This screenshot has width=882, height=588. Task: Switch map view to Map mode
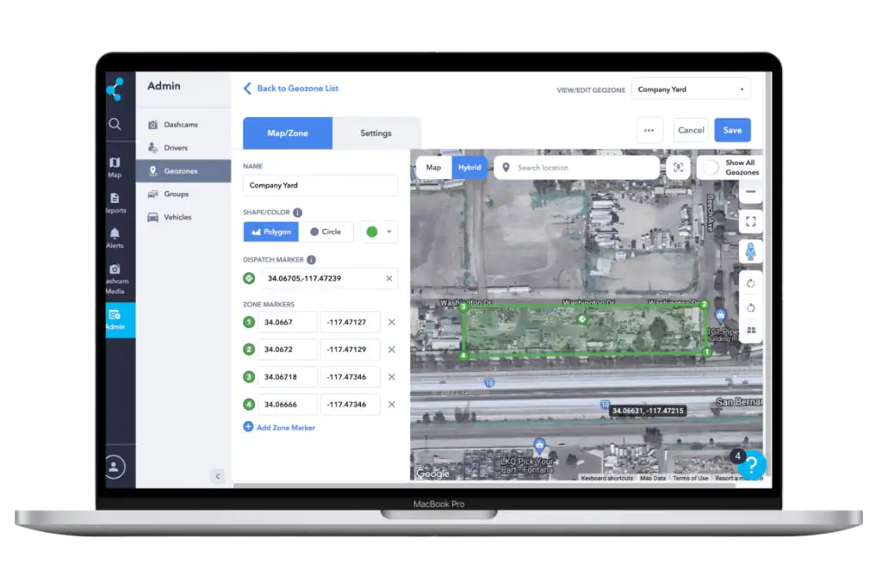pyautogui.click(x=433, y=167)
